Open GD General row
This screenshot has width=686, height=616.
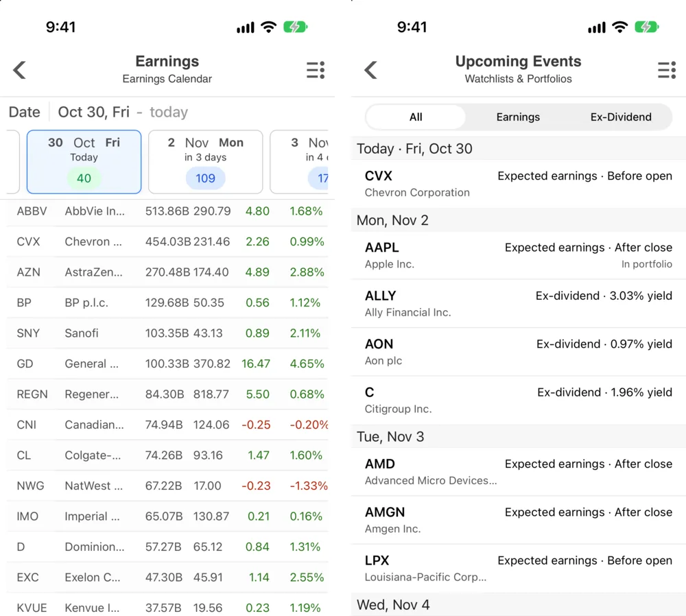(x=167, y=364)
